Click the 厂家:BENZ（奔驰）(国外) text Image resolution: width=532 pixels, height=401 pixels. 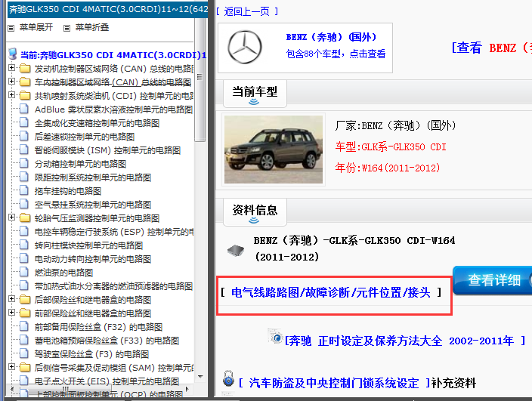pyautogui.click(x=395, y=126)
